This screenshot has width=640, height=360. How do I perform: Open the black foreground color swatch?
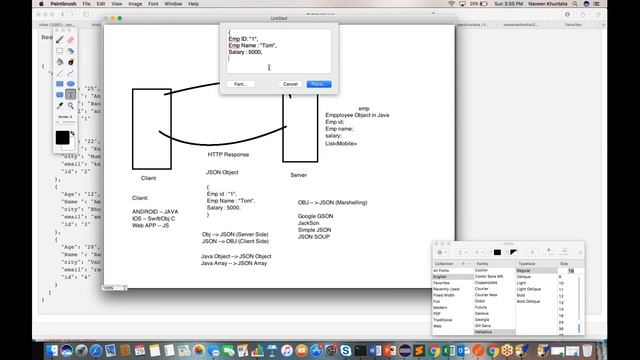click(x=62, y=138)
